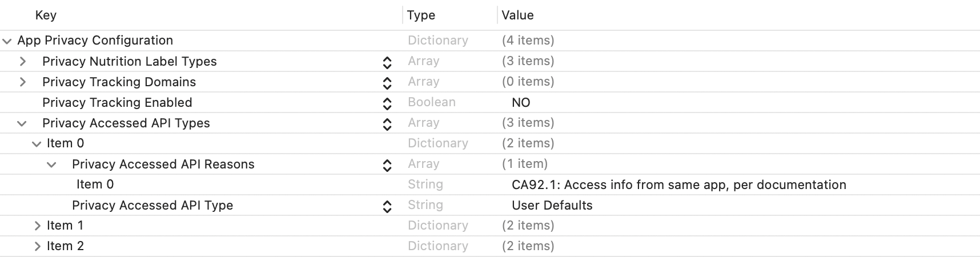Select the User Defaults value field
Image resolution: width=980 pixels, height=257 pixels.
[x=552, y=206]
